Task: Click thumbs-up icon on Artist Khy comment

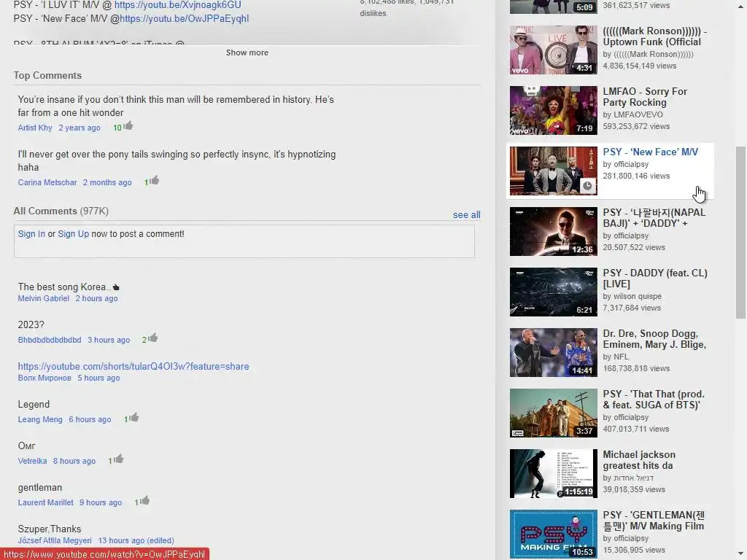Action: pyautogui.click(x=128, y=126)
